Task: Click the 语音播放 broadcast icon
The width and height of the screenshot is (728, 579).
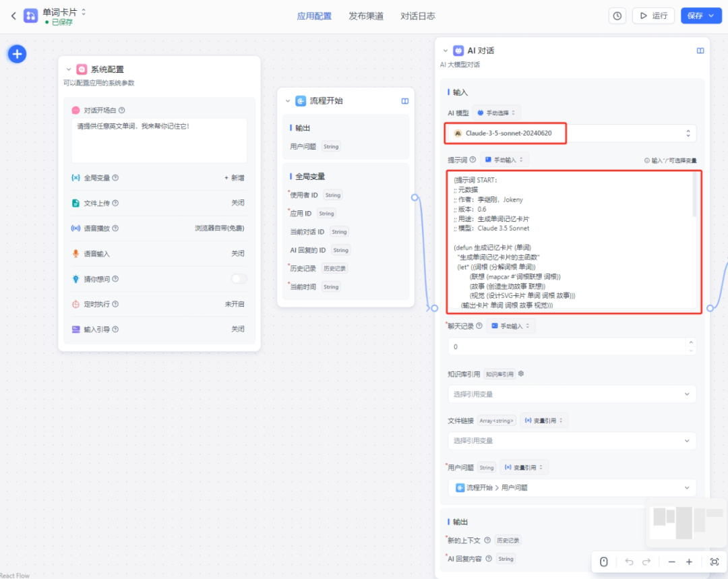Action: (x=75, y=228)
